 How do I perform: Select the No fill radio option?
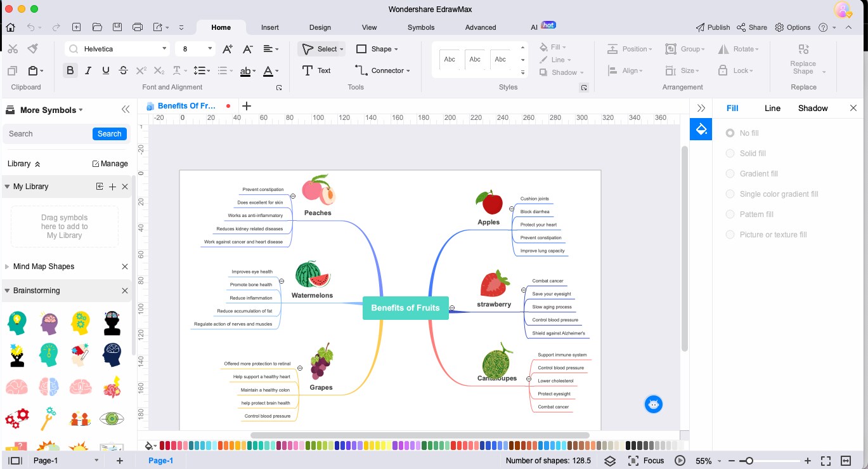[x=730, y=133]
